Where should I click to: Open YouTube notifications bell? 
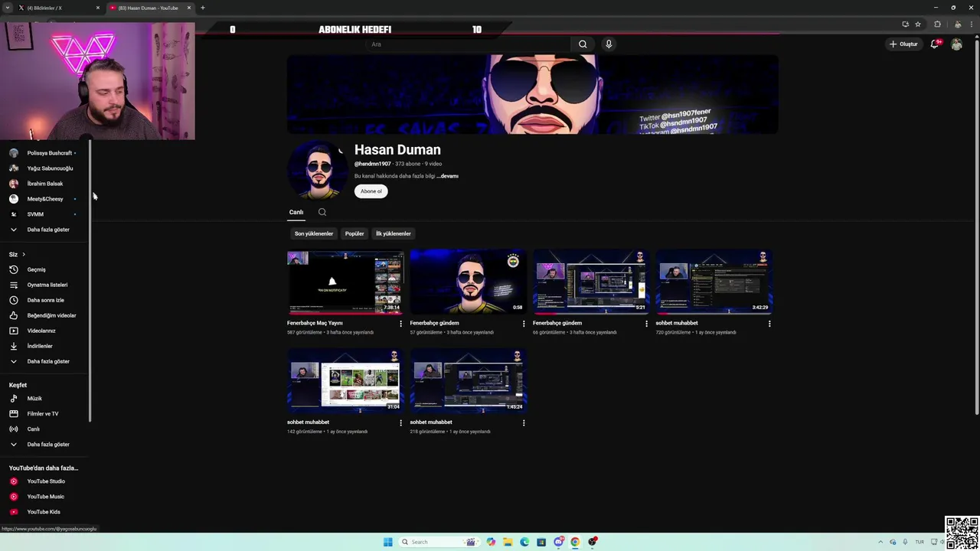click(934, 44)
